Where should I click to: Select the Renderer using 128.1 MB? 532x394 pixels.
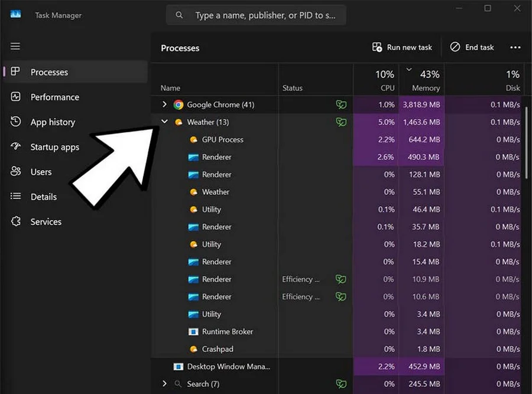336,175
